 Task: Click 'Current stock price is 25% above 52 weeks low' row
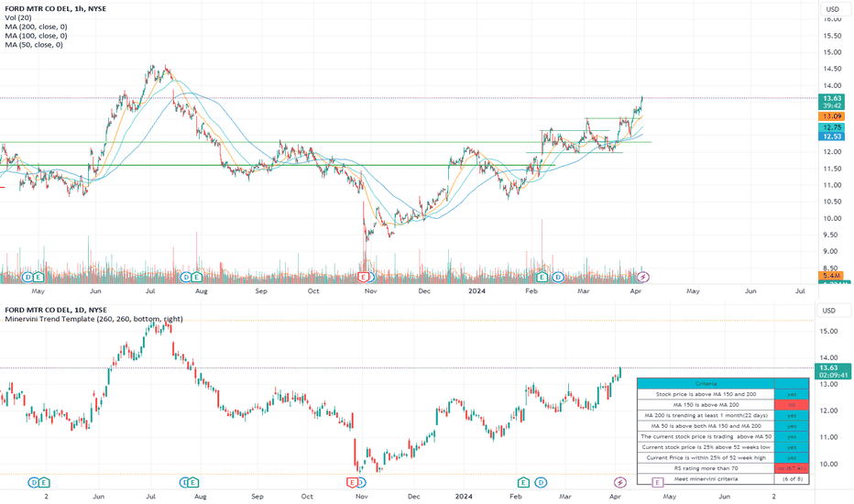tap(706, 447)
